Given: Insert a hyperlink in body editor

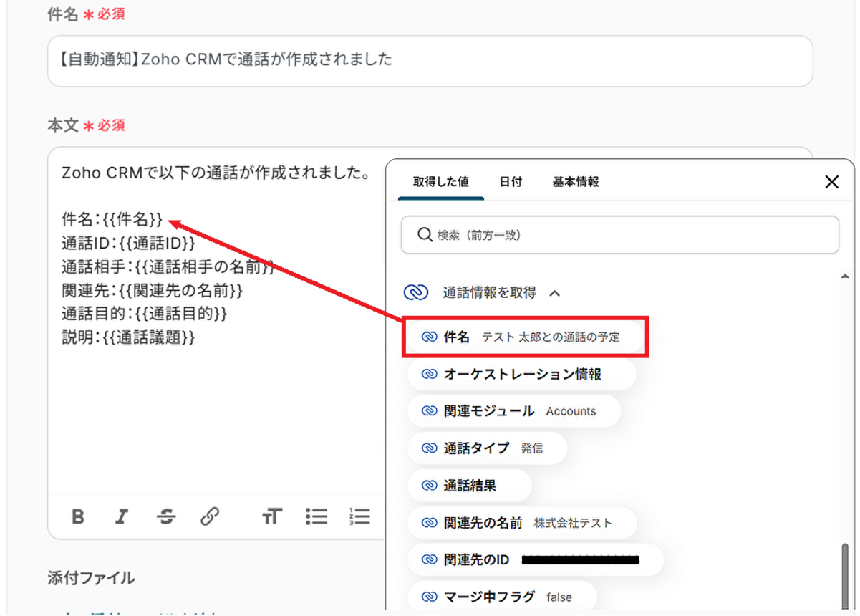Looking at the screenshot, I should click(x=210, y=516).
